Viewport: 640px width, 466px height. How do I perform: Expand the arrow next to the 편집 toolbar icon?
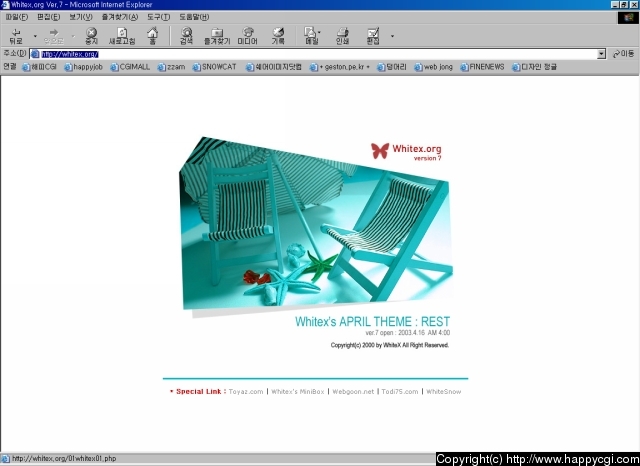click(392, 36)
